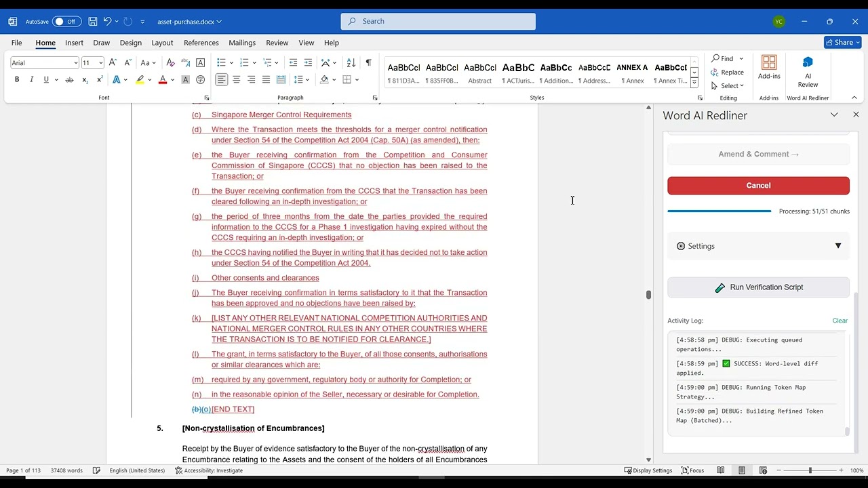Click Replace in Editing group
The image size is (868, 488).
(x=727, y=72)
